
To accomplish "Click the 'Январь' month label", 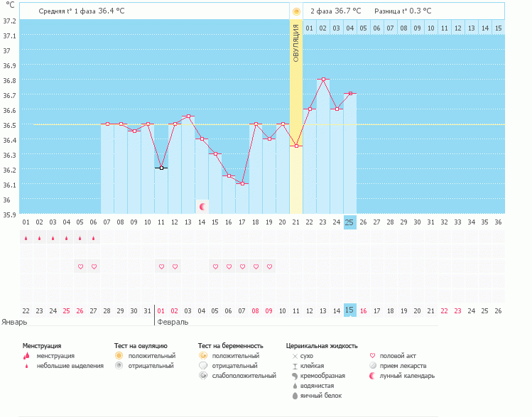I will (x=14, y=322).
